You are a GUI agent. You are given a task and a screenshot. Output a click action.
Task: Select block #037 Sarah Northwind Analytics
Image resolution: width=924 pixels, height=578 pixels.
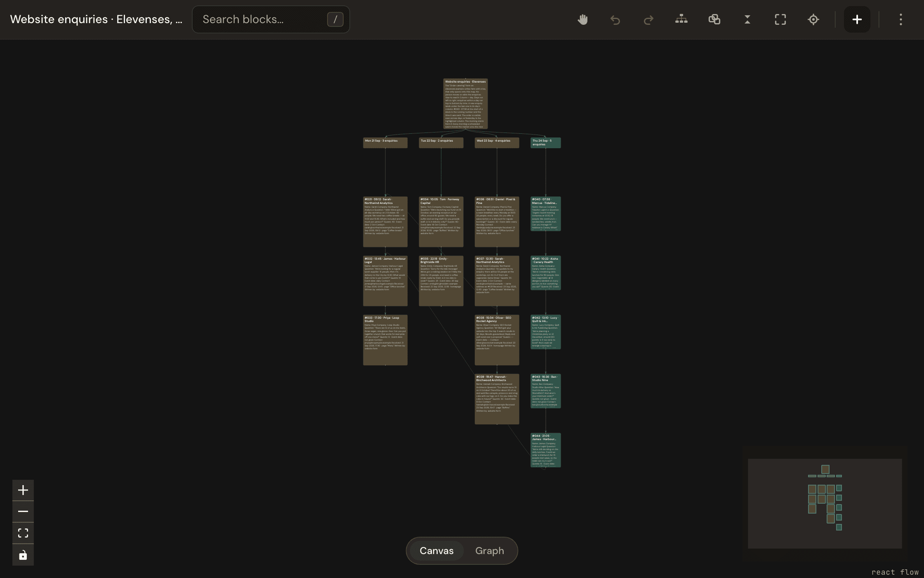coord(497,281)
